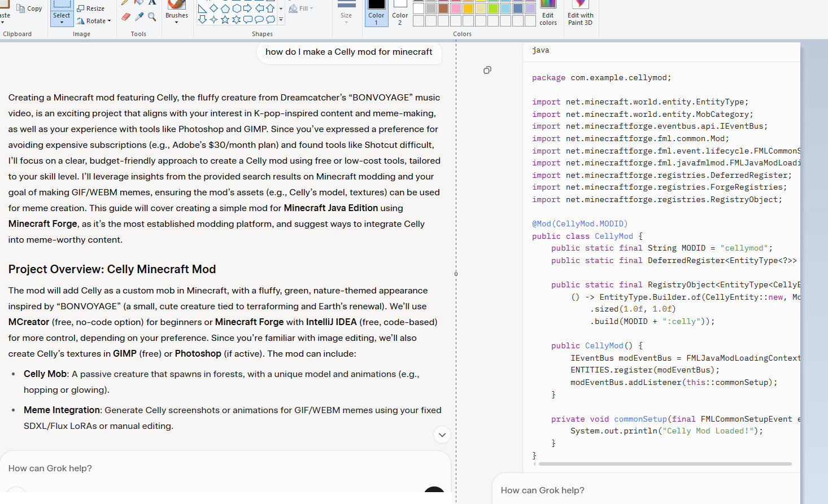Click the 'Project Overview: Celly Minecraft Mod' heading
The image size is (828, 504).
112,269
